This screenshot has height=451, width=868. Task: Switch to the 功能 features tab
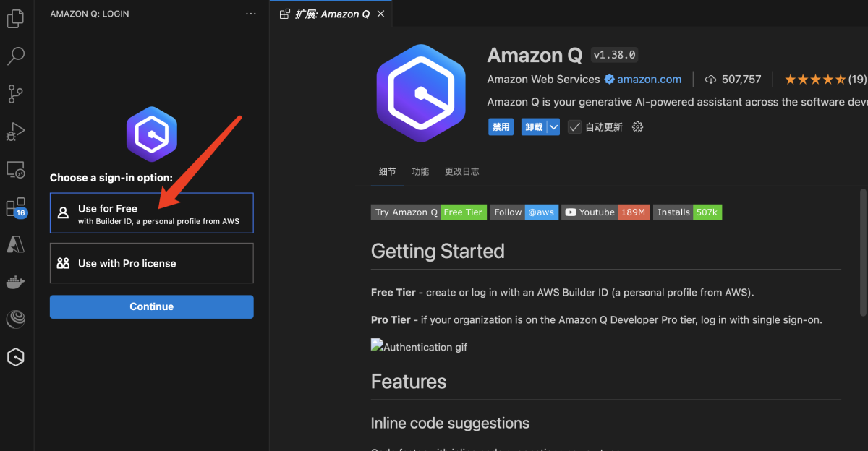click(420, 172)
